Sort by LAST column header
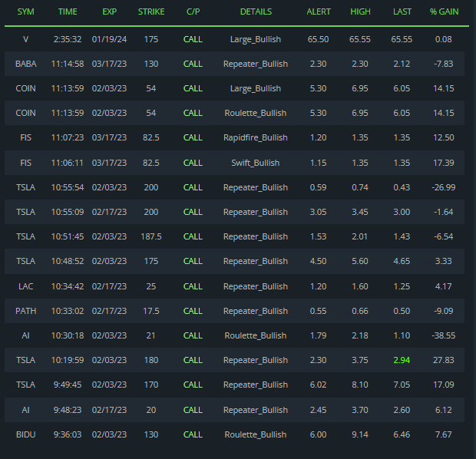The width and height of the screenshot is (476, 459). [x=402, y=12]
